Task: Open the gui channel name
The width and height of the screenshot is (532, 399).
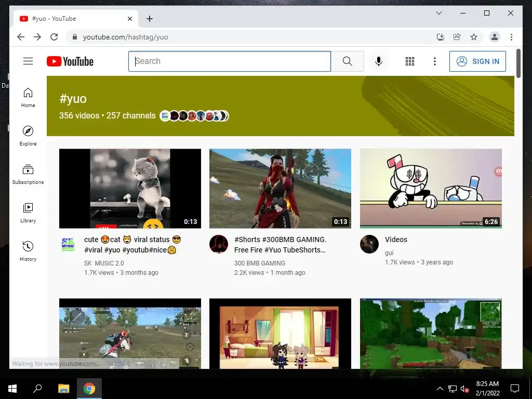Action: click(389, 253)
